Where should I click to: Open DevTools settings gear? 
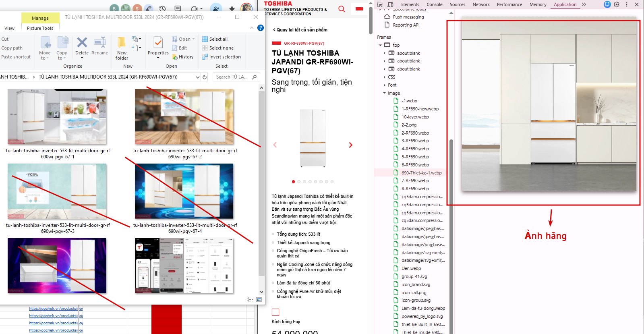pos(617,4)
